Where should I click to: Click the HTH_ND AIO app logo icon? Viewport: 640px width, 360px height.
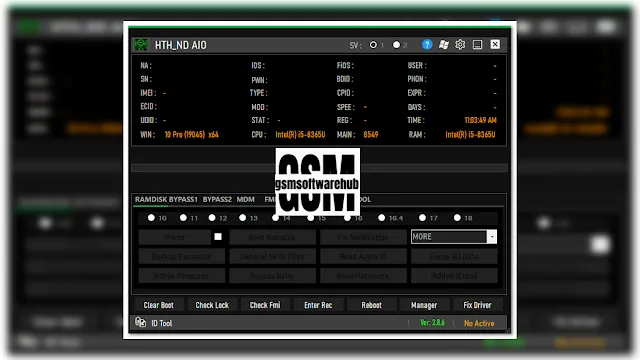[141, 44]
